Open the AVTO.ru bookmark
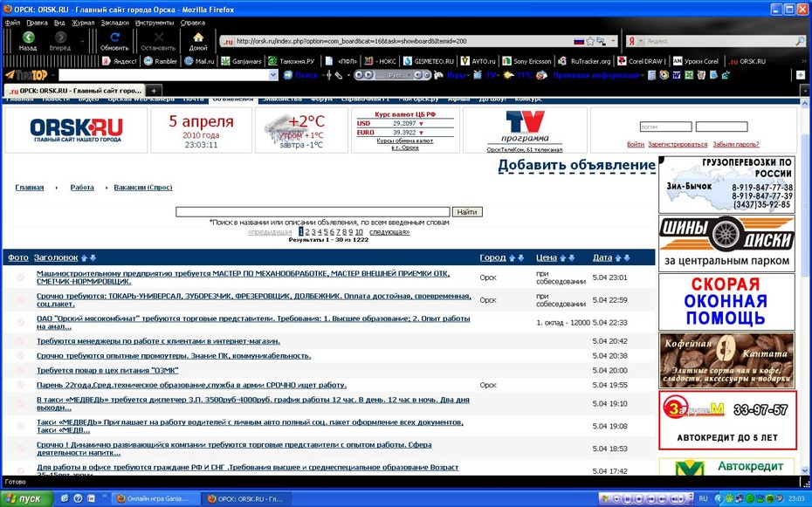This screenshot has height=507, width=812. (478, 61)
